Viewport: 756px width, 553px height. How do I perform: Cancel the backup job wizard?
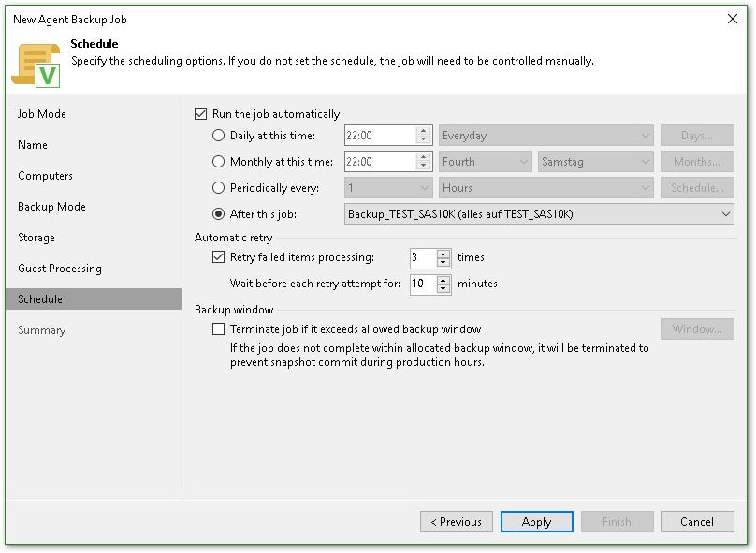(x=697, y=522)
